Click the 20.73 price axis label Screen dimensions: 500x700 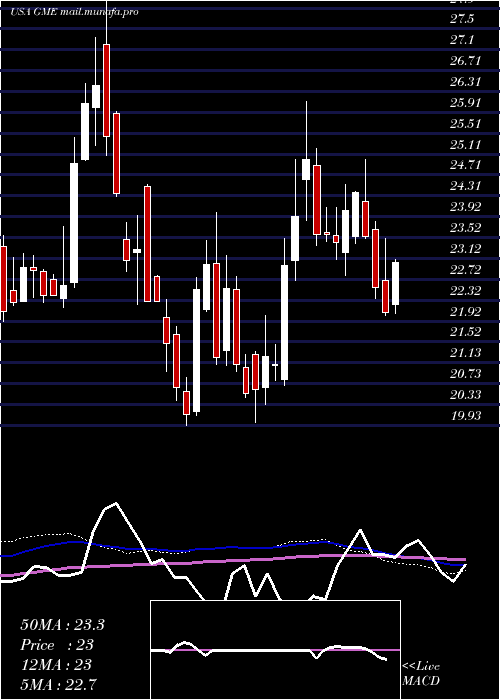[x=466, y=374]
